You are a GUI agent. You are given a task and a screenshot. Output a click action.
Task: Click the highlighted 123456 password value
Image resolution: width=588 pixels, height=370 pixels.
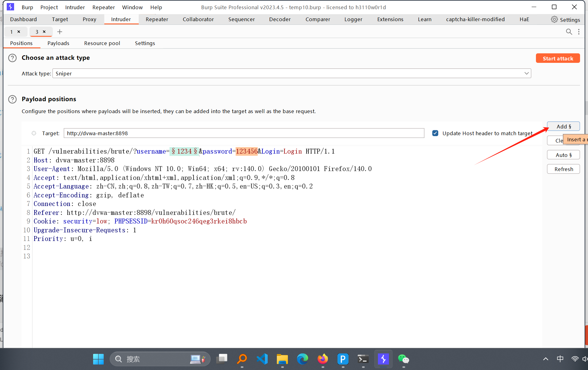[x=247, y=151]
